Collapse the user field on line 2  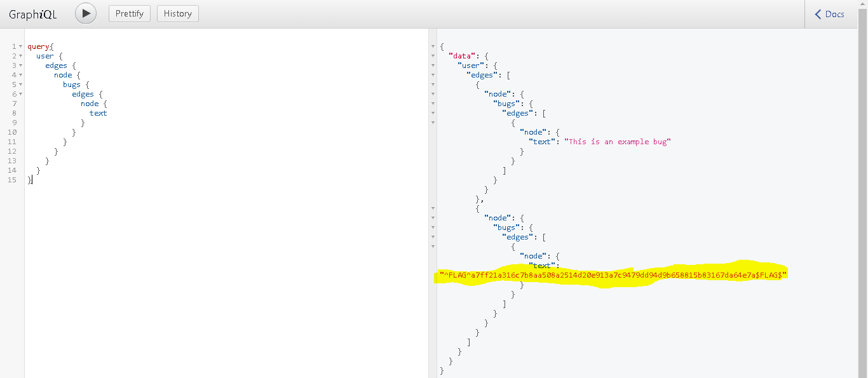pos(21,57)
